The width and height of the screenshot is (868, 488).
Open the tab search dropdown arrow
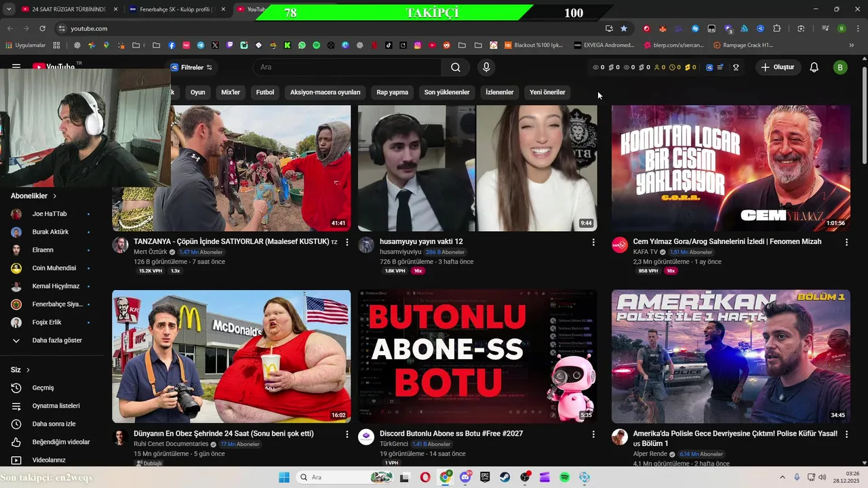point(9,9)
